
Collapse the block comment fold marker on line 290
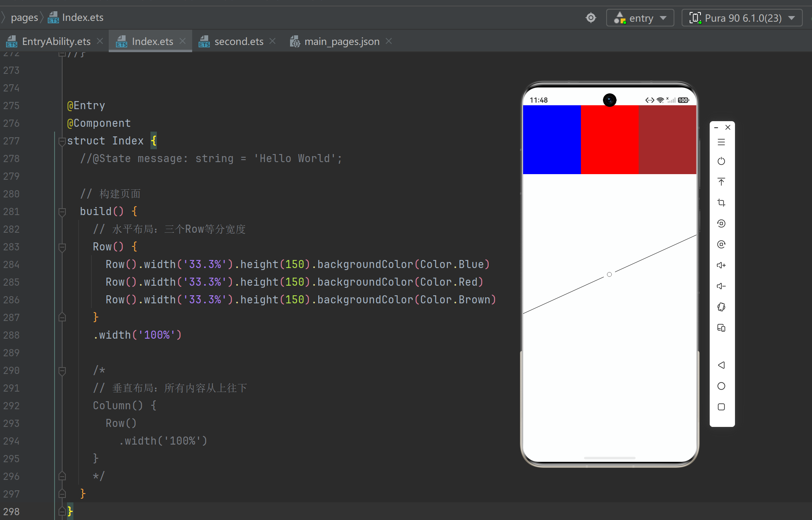pyautogui.click(x=62, y=371)
